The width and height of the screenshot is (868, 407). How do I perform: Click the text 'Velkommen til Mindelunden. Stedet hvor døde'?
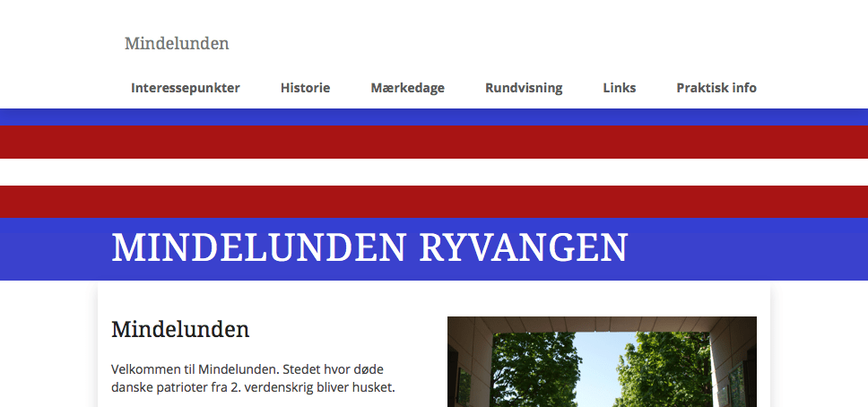point(247,369)
